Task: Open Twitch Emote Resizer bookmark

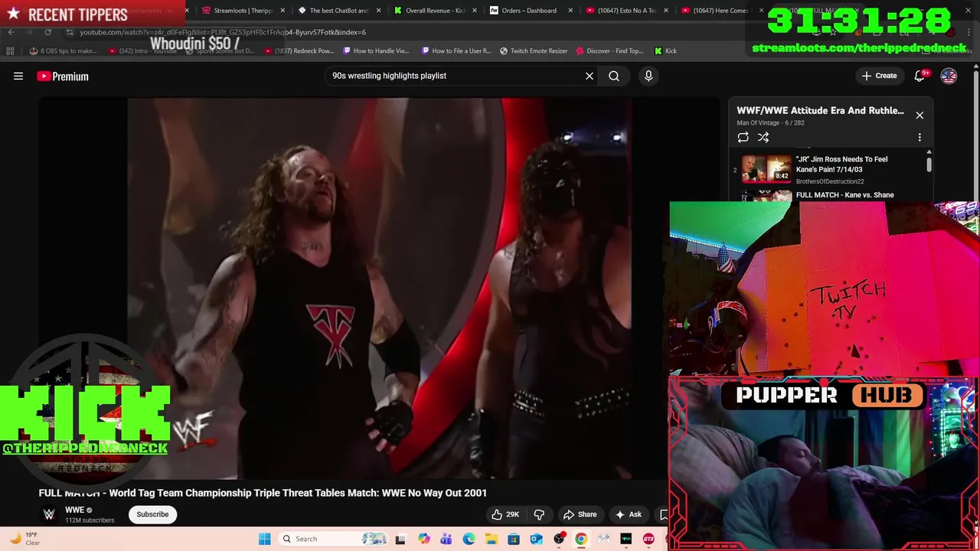Action: (x=534, y=51)
